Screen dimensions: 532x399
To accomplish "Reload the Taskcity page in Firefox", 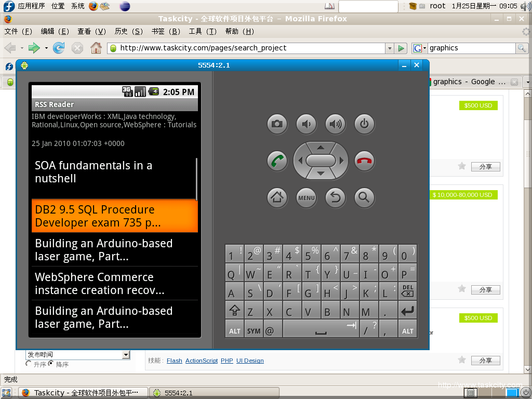I will [x=58, y=48].
